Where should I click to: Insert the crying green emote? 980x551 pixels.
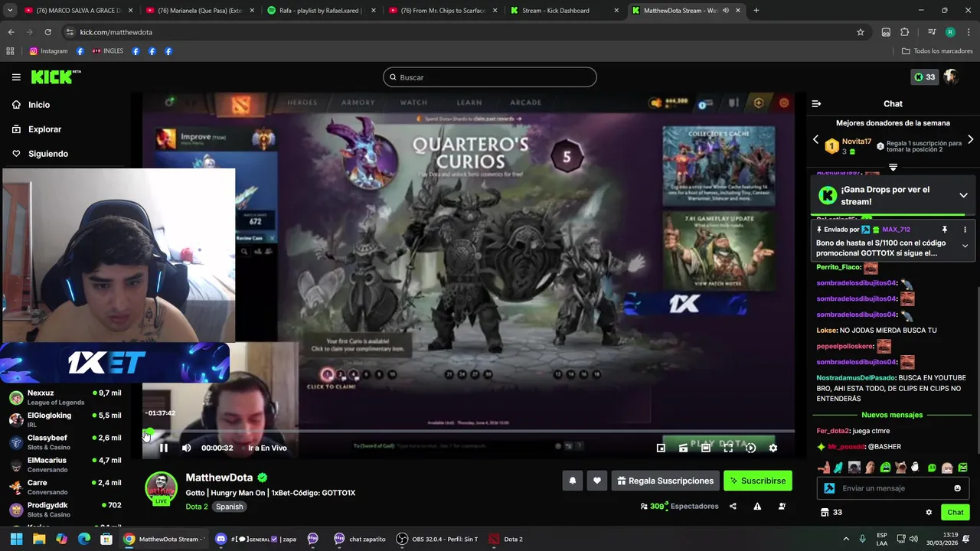click(885, 467)
